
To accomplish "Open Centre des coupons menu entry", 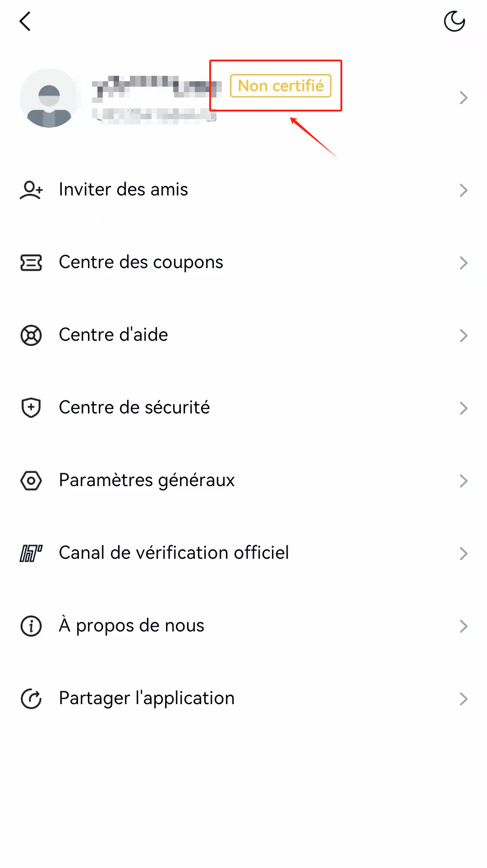I will pyautogui.click(x=243, y=263).
